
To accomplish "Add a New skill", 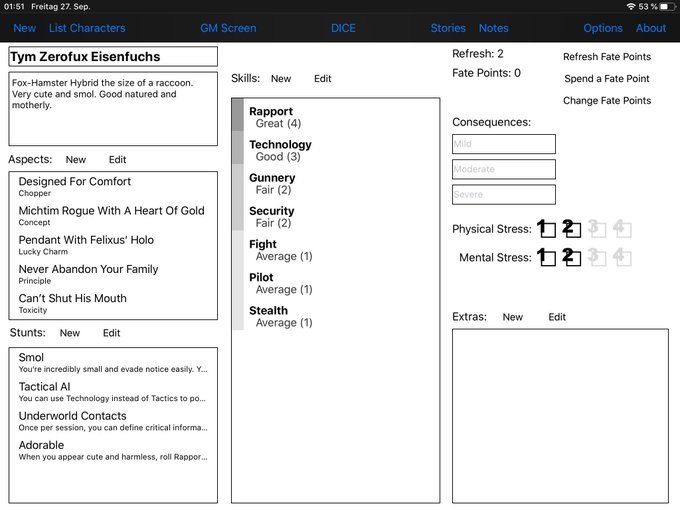I will pyautogui.click(x=281, y=78).
